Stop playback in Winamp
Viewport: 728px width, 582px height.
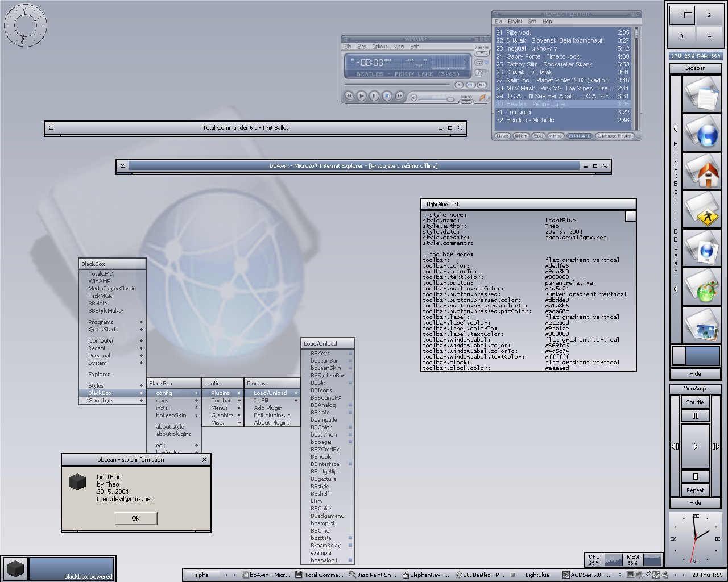[387, 97]
